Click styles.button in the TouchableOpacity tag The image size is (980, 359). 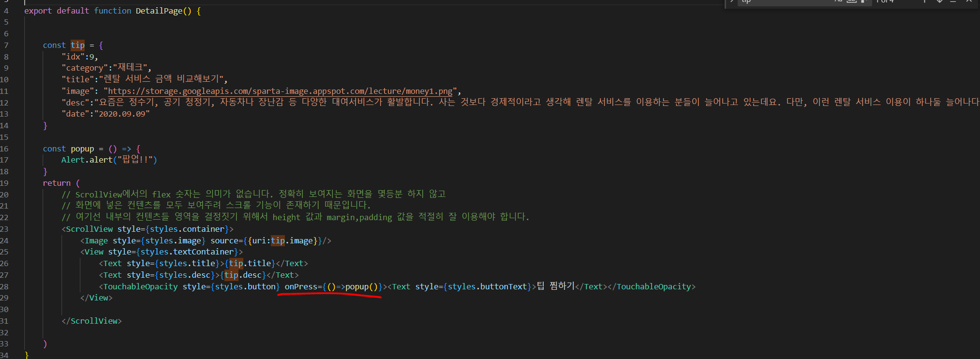(x=245, y=286)
